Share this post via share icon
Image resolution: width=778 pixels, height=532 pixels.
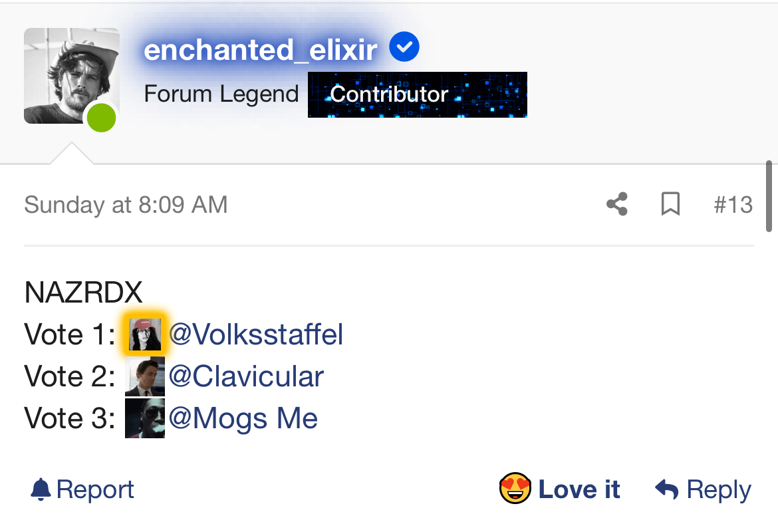(x=616, y=204)
